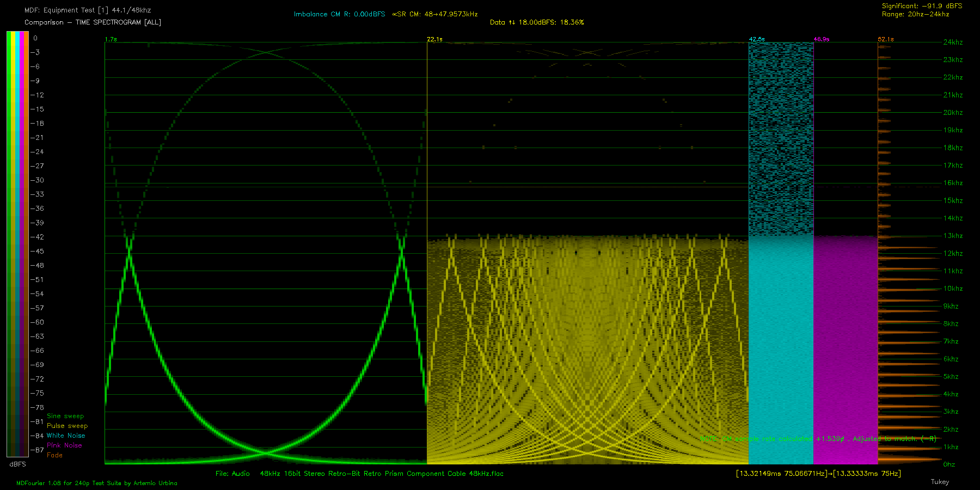Select the 46.9s time marker
The width and height of the screenshot is (980, 490).
pyautogui.click(x=821, y=39)
